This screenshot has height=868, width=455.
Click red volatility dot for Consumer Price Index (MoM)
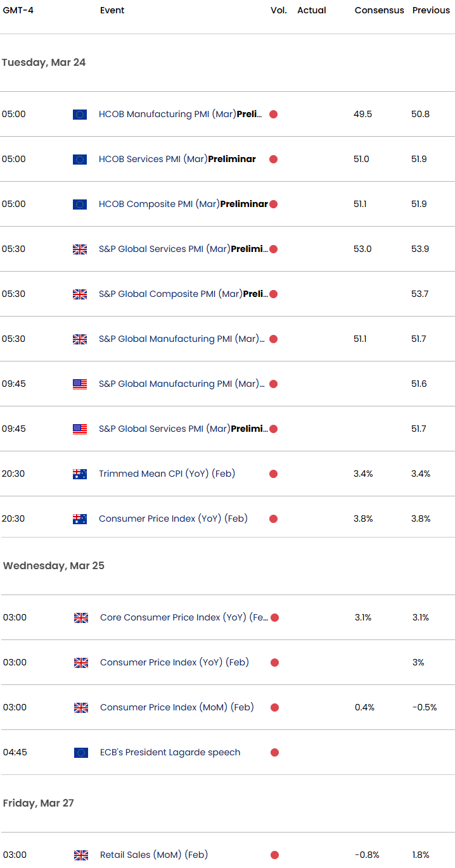pyautogui.click(x=274, y=708)
